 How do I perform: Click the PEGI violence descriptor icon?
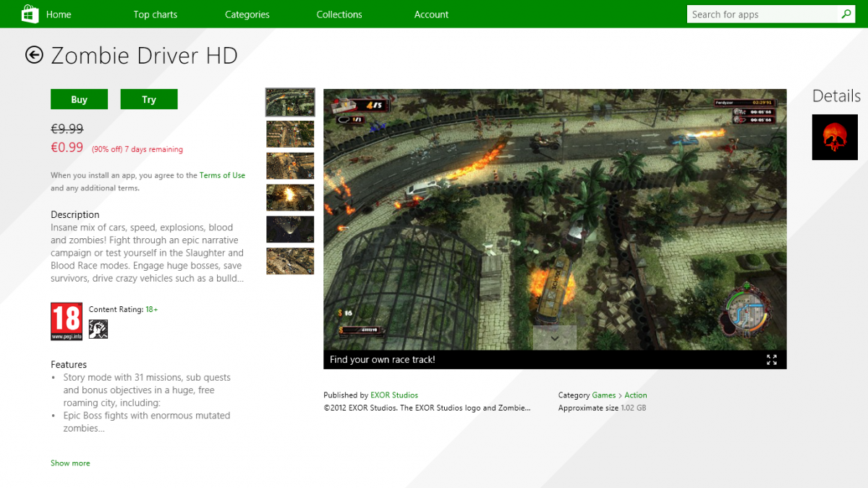point(98,329)
